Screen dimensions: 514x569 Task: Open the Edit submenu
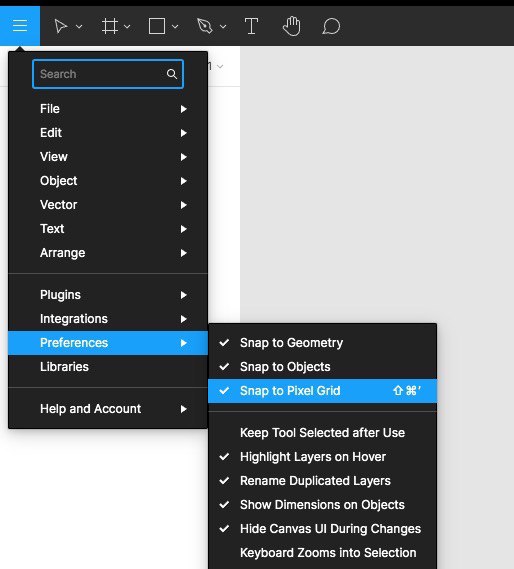point(108,133)
